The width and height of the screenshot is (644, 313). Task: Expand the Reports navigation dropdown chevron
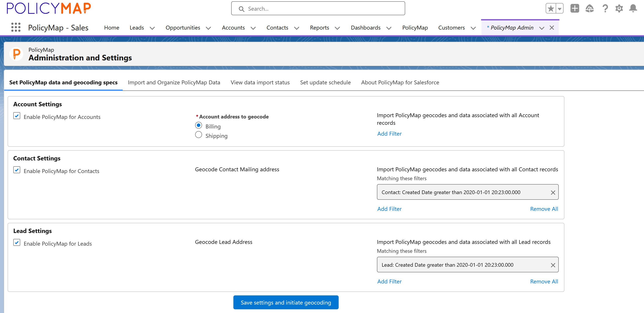click(x=337, y=28)
